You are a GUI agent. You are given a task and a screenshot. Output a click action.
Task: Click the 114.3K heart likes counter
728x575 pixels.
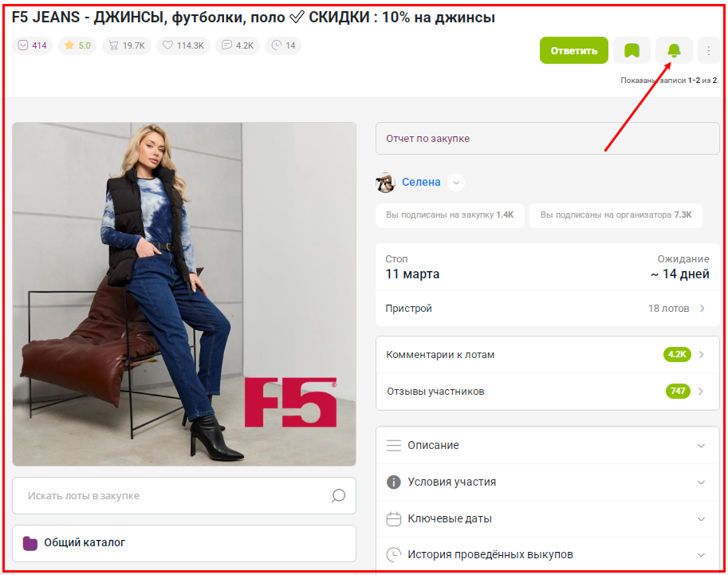coord(183,45)
